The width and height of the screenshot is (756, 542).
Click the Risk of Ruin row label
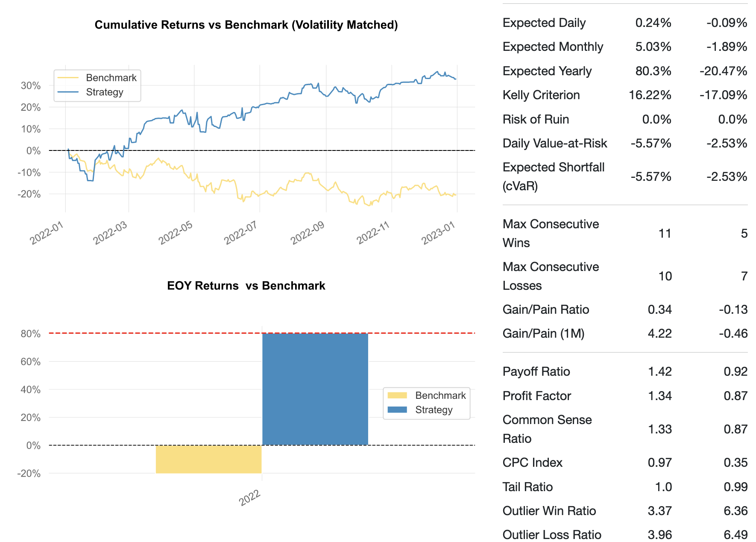tap(536, 119)
